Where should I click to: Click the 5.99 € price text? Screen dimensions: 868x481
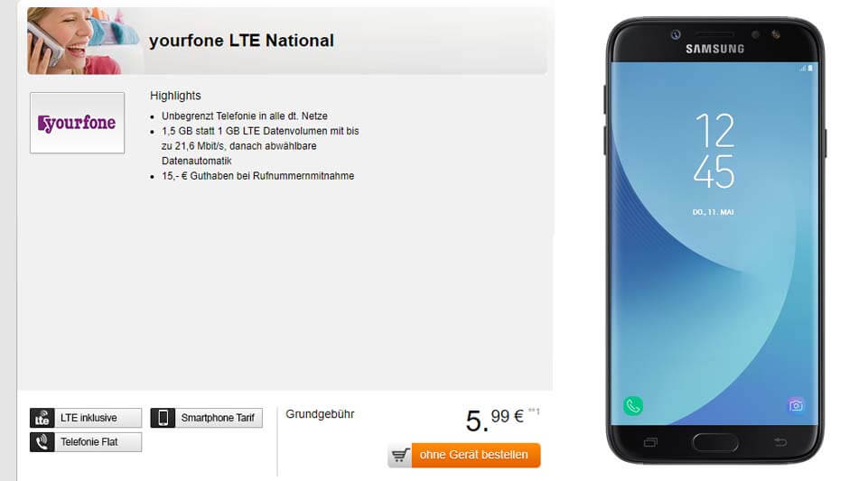[x=494, y=421]
